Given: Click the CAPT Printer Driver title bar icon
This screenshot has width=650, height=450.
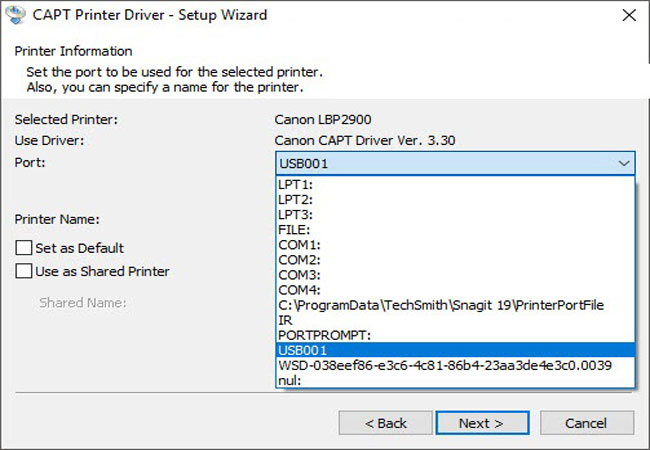Looking at the screenshot, I should [17, 16].
